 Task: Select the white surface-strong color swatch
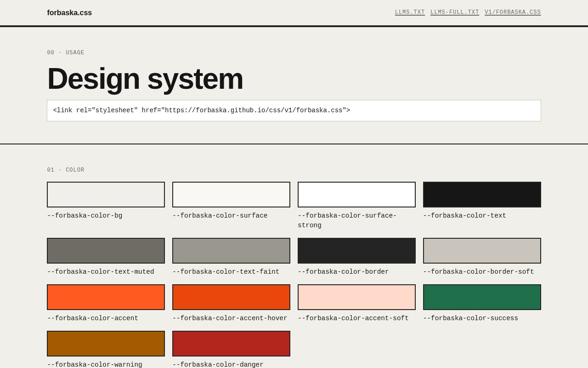point(356,195)
